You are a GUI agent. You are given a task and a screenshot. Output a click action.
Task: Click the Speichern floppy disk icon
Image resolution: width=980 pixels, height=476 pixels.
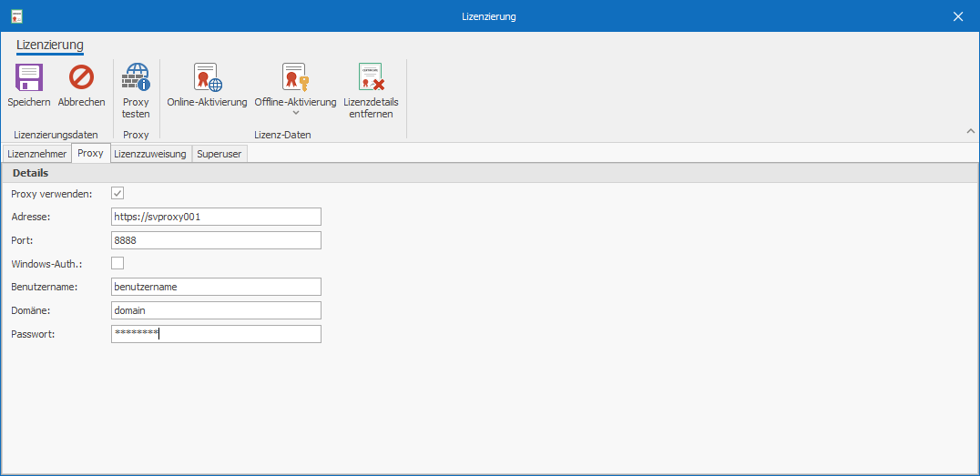(x=29, y=77)
